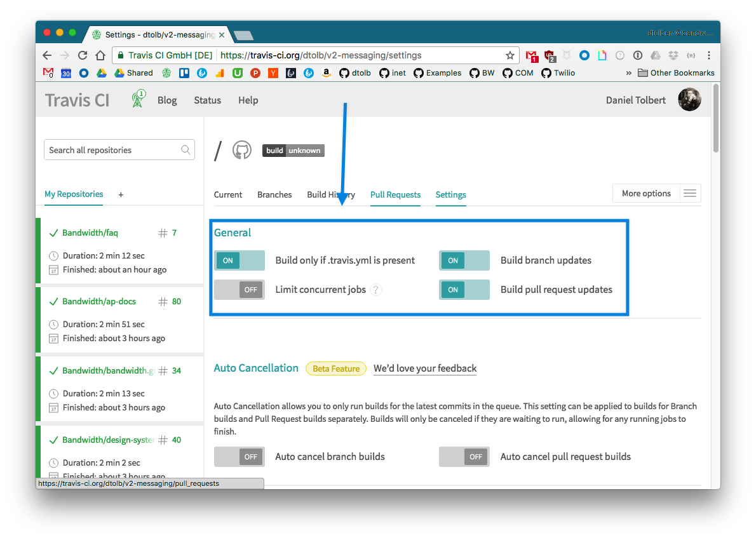Open the Daniel Tolbert account menu

[635, 100]
